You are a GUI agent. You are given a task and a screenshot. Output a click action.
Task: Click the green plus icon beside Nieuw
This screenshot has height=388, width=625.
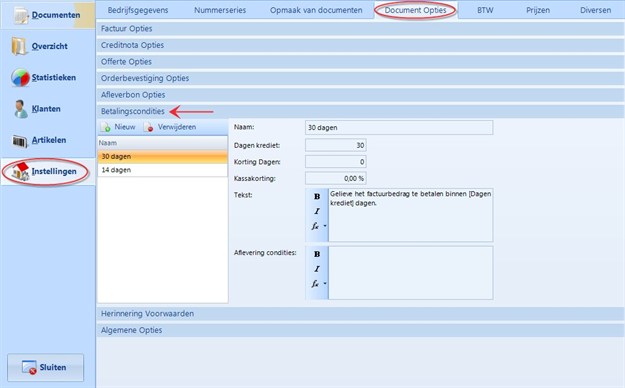point(106,127)
